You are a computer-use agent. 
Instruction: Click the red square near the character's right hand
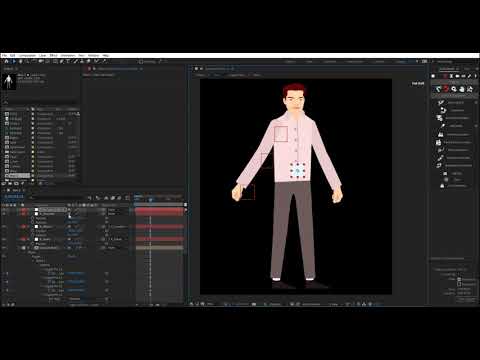247,192
